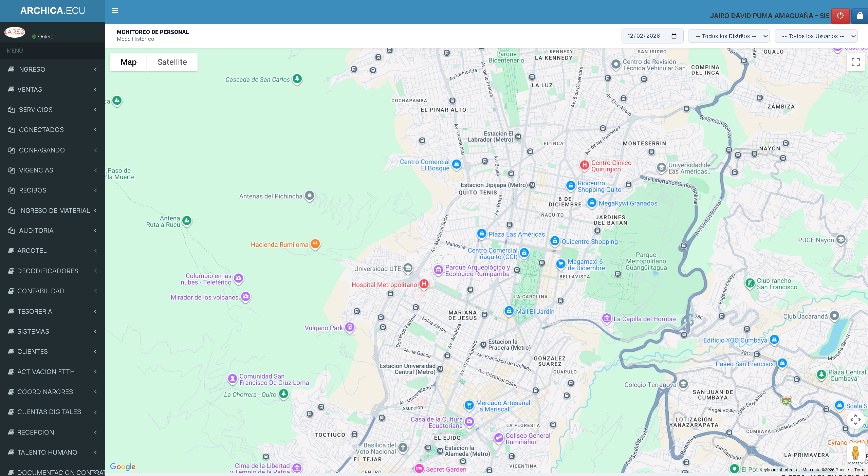
Task: Click Hospital Metropolitano map marker
Action: tap(424, 284)
